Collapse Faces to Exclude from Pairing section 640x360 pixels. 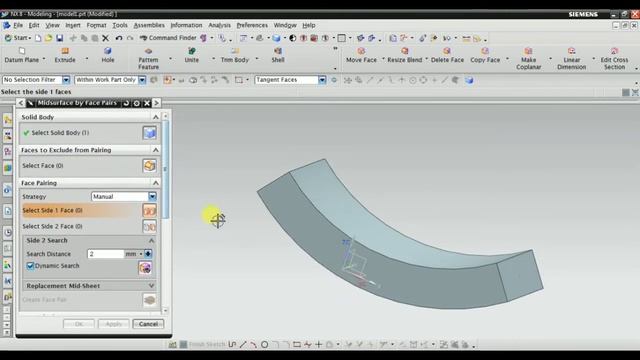coord(156,150)
